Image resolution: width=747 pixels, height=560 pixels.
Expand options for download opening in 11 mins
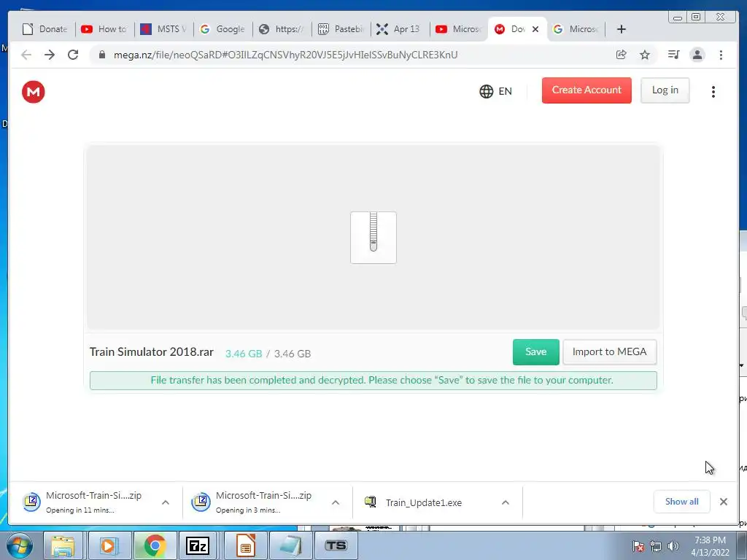click(x=166, y=502)
